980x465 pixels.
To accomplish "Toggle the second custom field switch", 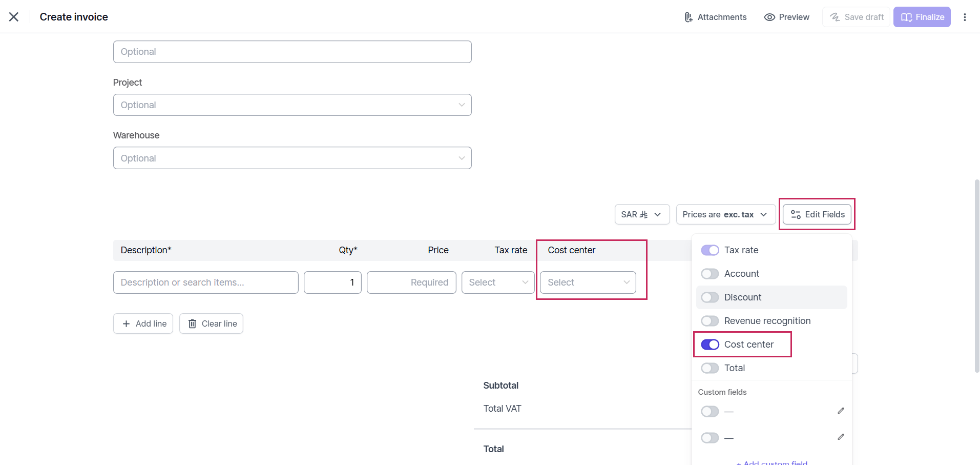I will click(710, 438).
